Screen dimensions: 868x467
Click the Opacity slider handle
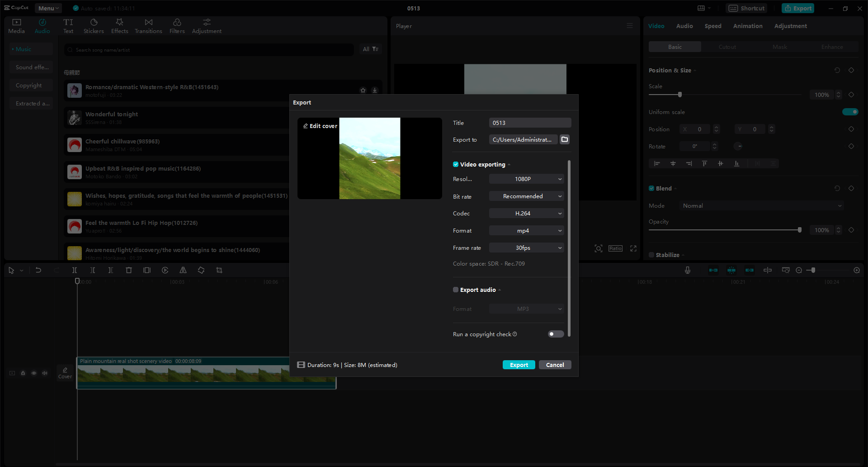tap(800, 229)
